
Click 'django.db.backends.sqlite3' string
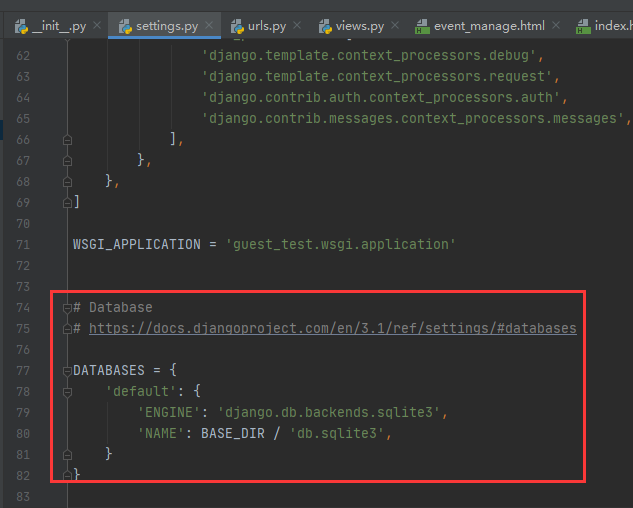[x=329, y=412]
